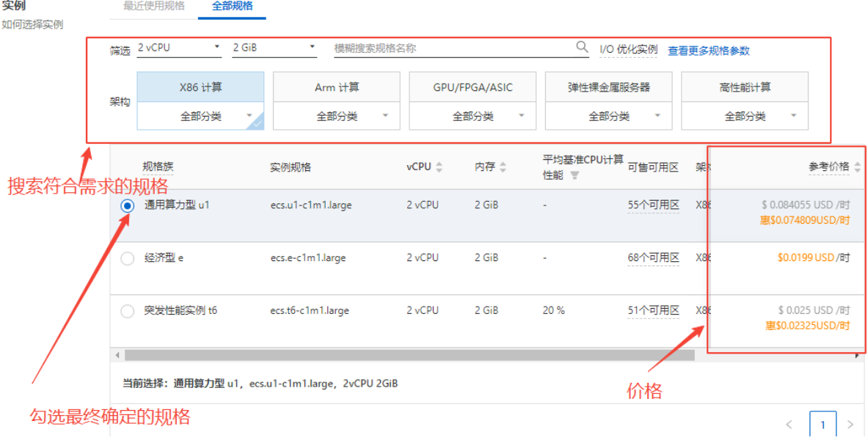Open the 2 vCPU filter dropdown
868x443 pixels.
click(x=179, y=48)
